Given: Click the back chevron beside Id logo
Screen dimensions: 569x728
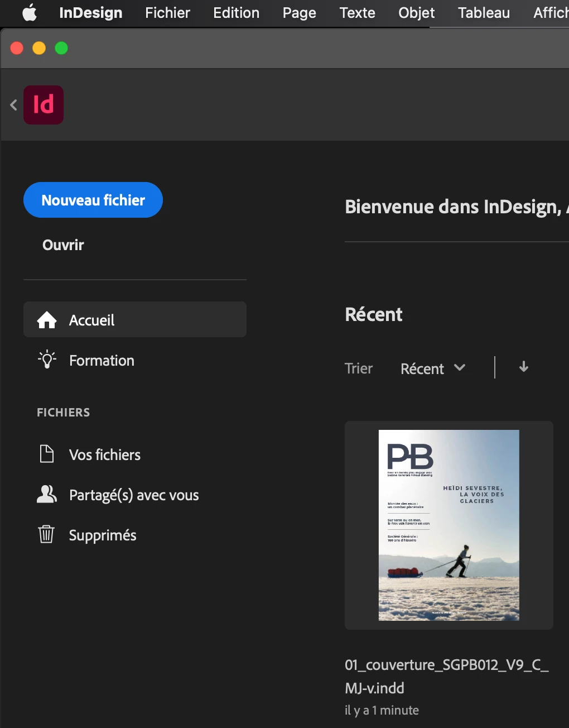Looking at the screenshot, I should pyautogui.click(x=13, y=104).
